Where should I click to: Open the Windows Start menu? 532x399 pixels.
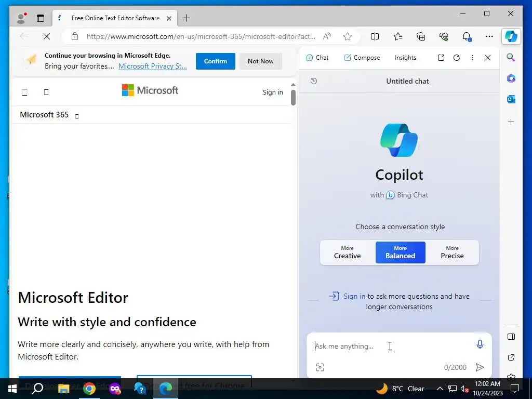12,389
